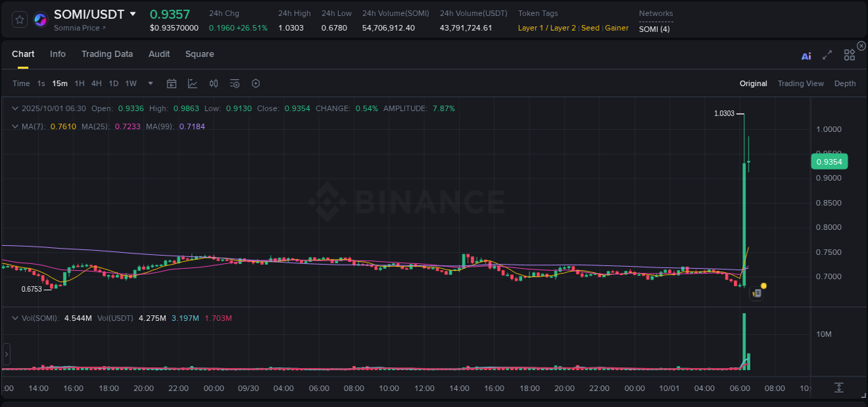Open the widgets layout grid icon
The height and width of the screenshot is (407, 868).
click(849, 54)
